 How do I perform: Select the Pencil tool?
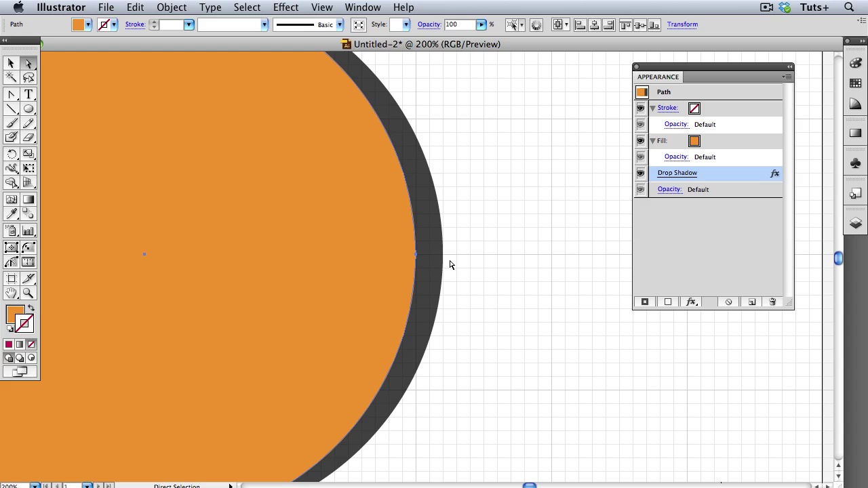pos(28,123)
